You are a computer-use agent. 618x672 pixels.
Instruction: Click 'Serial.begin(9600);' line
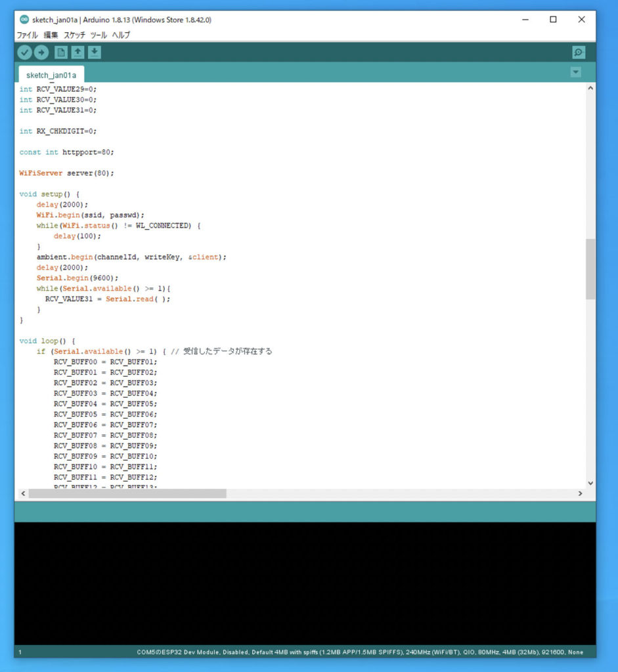tap(77, 278)
